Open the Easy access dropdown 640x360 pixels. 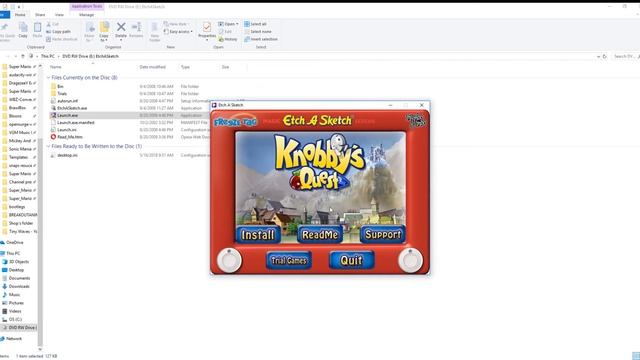click(178, 31)
